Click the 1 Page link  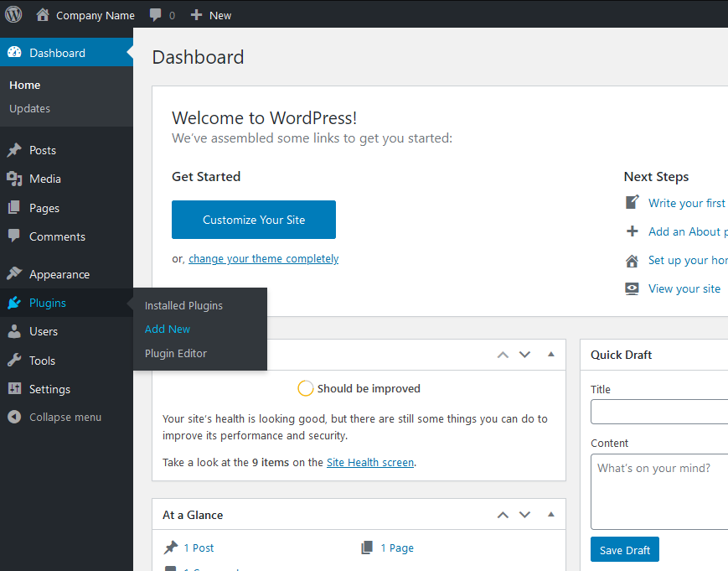pyautogui.click(x=397, y=548)
